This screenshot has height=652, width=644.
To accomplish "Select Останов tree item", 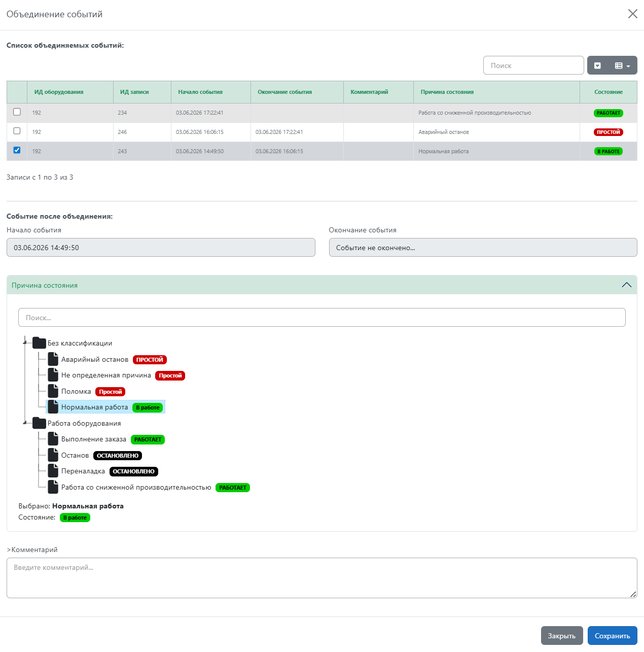I will [75, 455].
